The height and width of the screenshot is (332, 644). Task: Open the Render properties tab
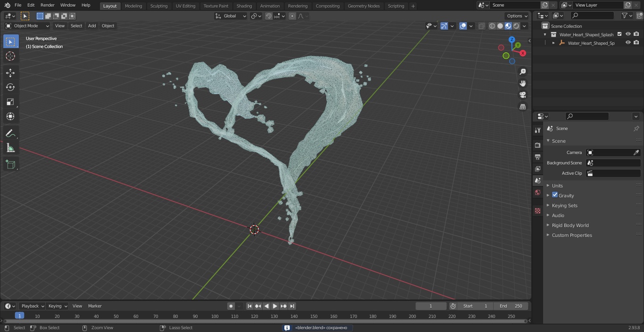[x=537, y=145]
